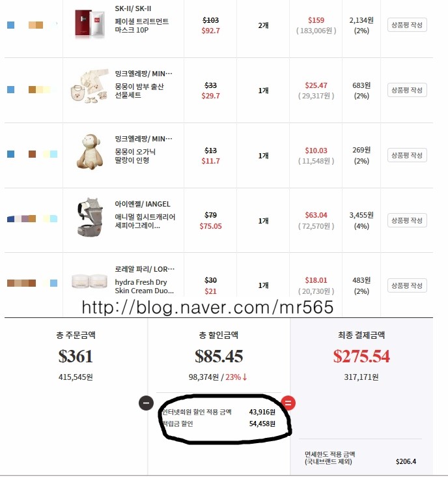Open the baby gift set product image
Screen dimensions: 448x477
click(90, 86)
